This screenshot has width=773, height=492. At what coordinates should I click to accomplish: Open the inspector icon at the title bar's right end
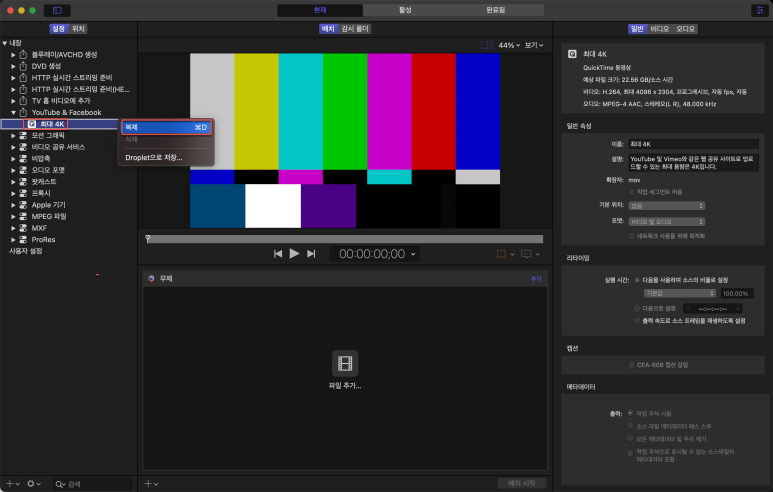point(760,10)
